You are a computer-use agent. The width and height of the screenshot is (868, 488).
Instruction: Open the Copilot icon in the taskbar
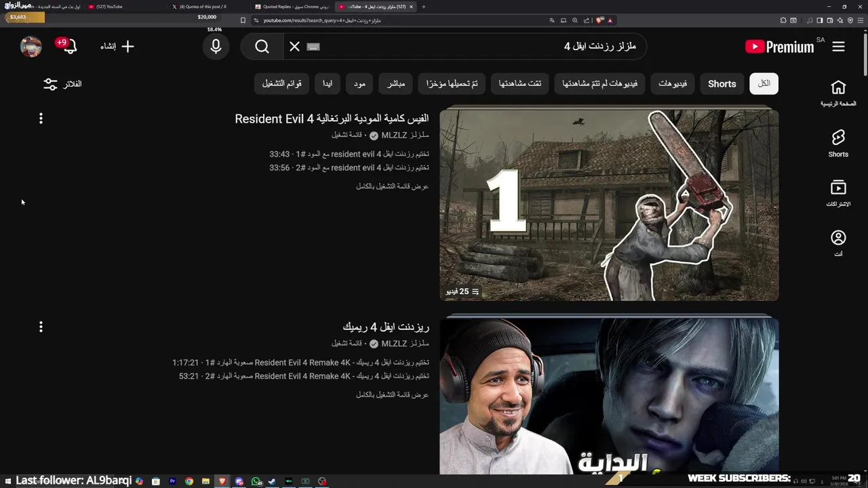coord(139,481)
